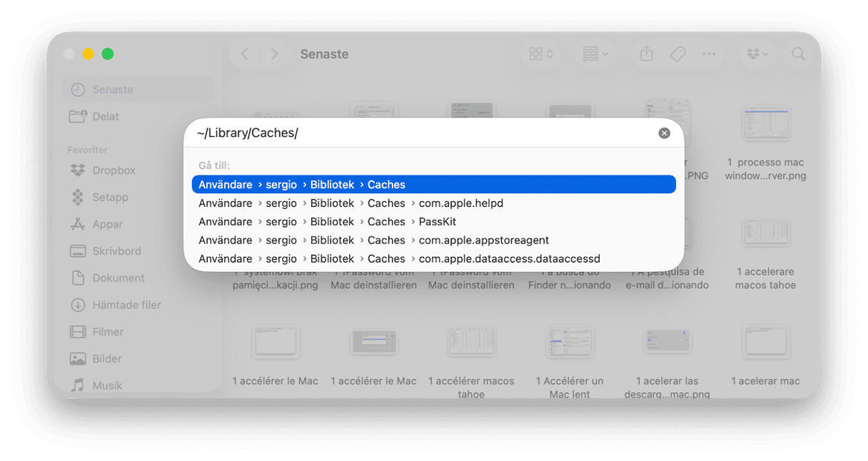Viewport: 868px width, 461px height.
Task: Open Bilder in the sidebar
Action: tap(138, 359)
